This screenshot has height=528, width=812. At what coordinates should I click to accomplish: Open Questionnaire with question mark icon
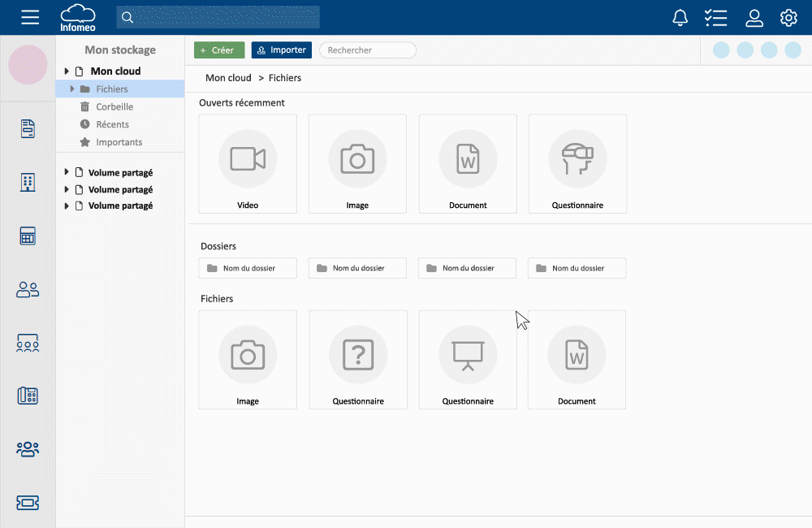click(358, 360)
